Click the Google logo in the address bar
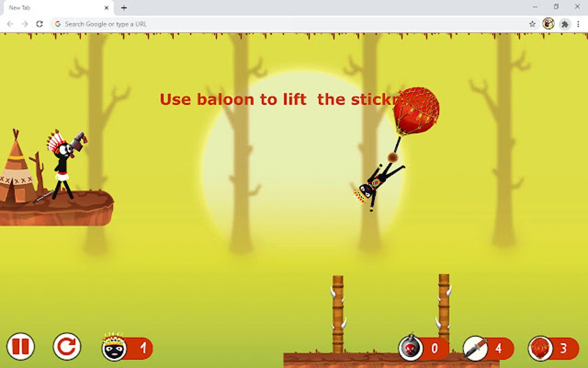This screenshot has height=368, width=588. [58, 24]
